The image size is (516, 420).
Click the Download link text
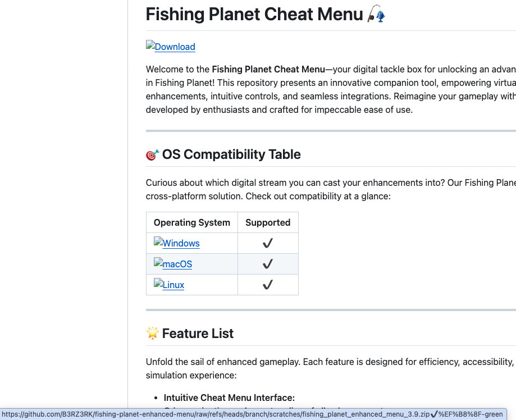pos(175,47)
